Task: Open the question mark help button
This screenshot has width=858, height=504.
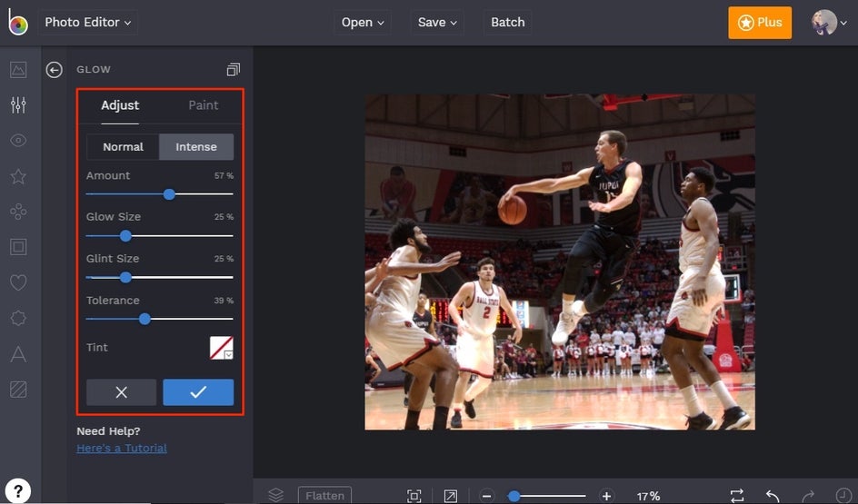Action: [x=18, y=490]
